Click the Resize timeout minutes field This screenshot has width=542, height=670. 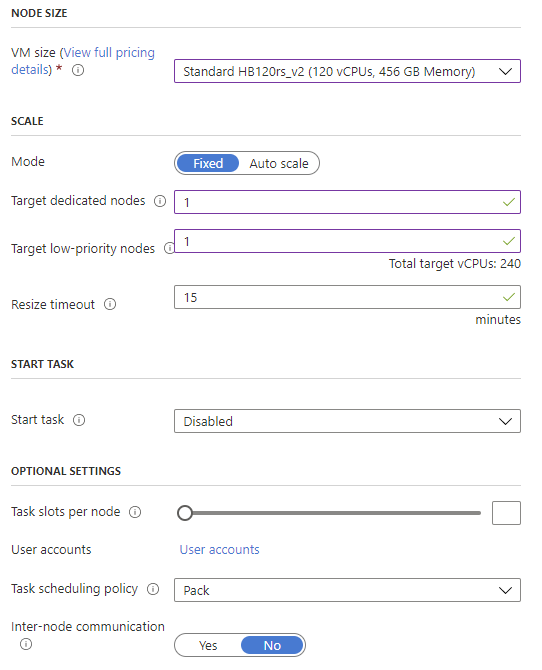347,297
